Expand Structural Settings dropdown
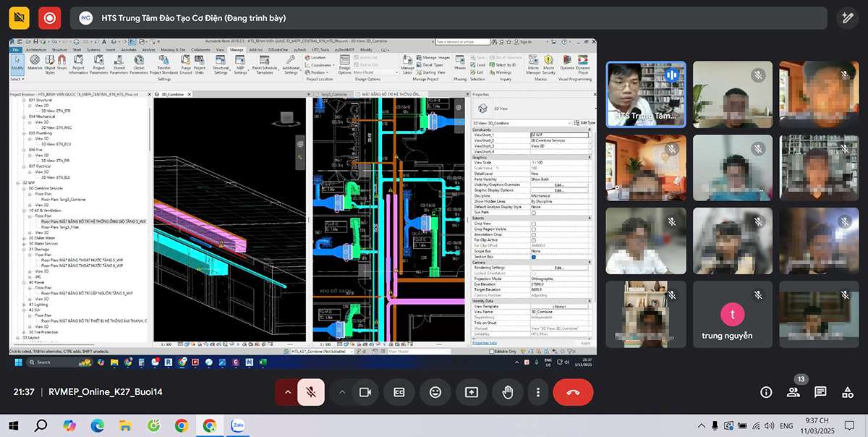The height and width of the screenshot is (437, 868). tap(221, 64)
